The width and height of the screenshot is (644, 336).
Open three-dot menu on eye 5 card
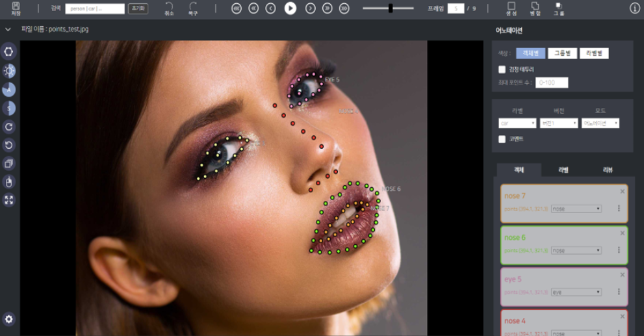tap(619, 292)
